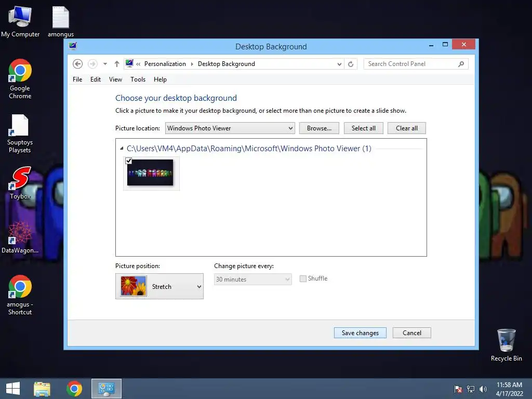Go back using the back arrow
The height and width of the screenshot is (399, 532).
click(78, 64)
